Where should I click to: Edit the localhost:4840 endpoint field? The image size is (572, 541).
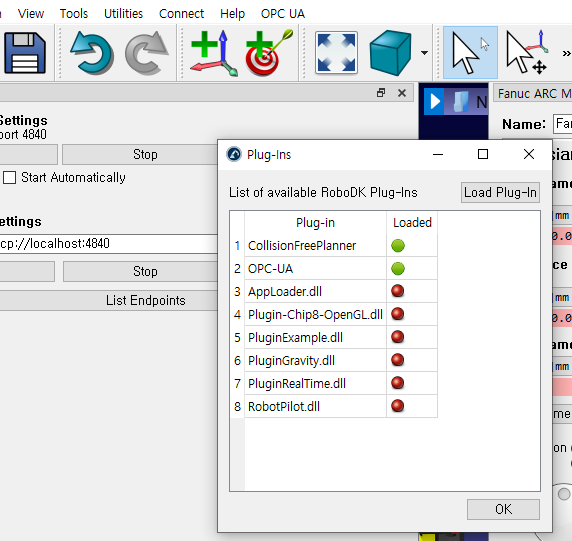(109, 243)
